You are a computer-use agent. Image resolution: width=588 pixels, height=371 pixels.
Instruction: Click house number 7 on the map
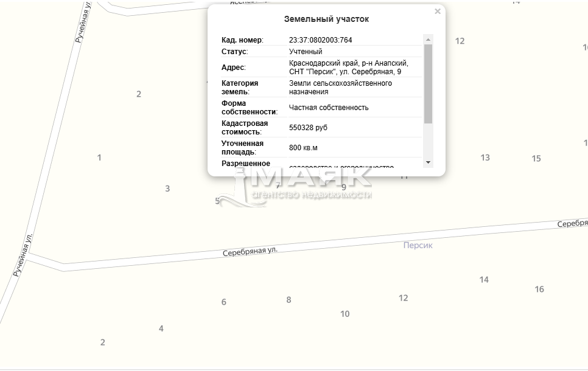278,185
